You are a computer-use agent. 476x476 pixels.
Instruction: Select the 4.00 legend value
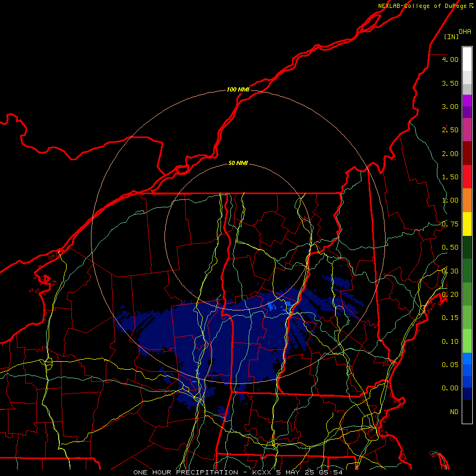(450, 59)
